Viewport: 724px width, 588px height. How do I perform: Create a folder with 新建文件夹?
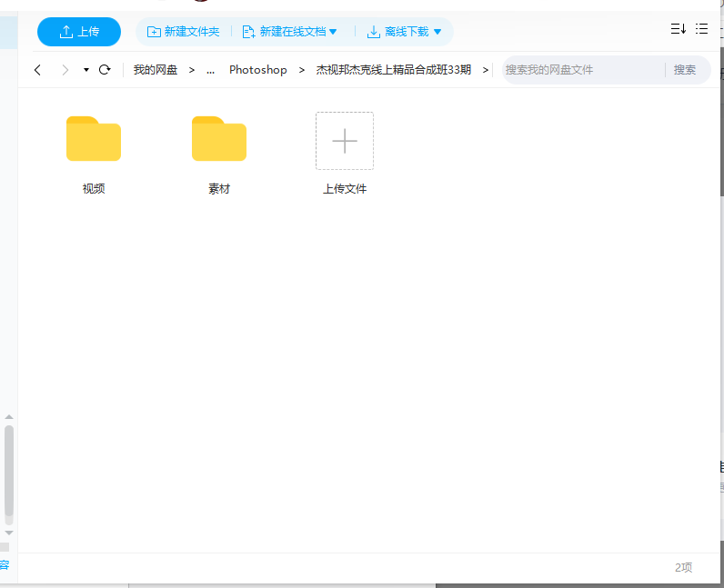tap(184, 32)
